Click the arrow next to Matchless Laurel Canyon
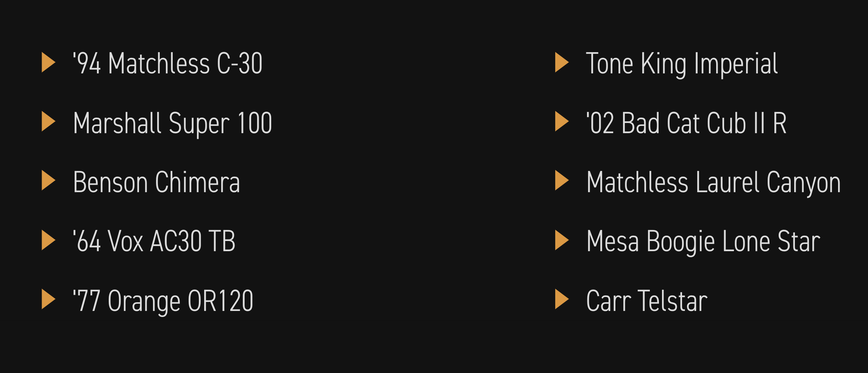868x373 pixels. (x=562, y=180)
